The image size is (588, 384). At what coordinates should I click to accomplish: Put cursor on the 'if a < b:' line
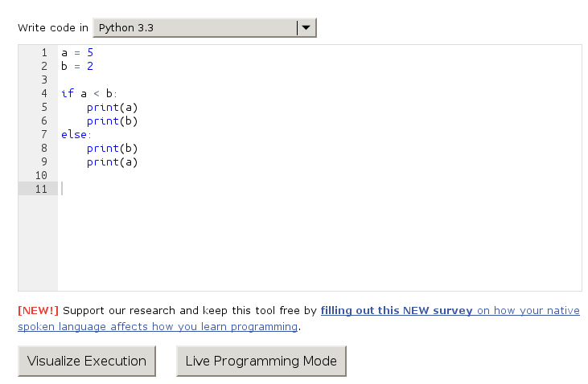[x=89, y=94]
